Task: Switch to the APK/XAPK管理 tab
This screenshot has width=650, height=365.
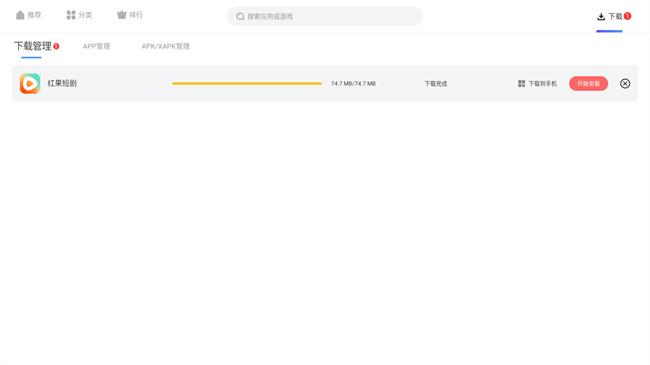Action: click(x=165, y=46)
